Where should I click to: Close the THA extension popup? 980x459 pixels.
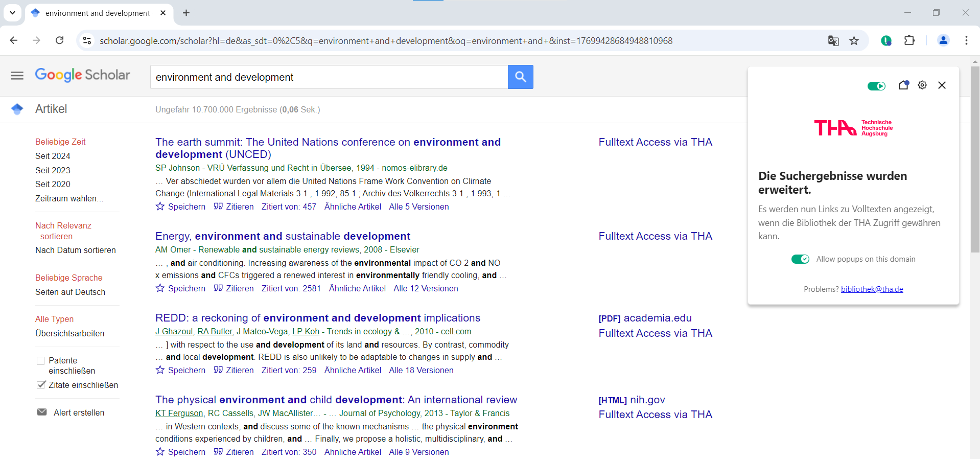point(942,85)
